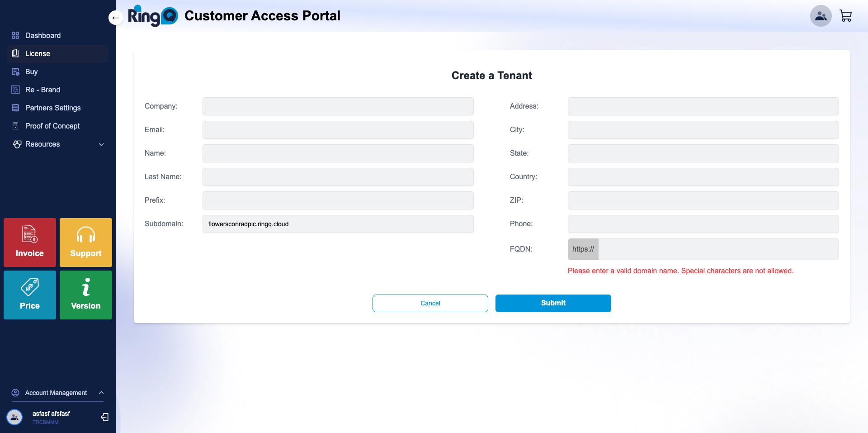Cancel the tenant creation
Viewport: 868px width, 433px height.
(x=430, y=303)
